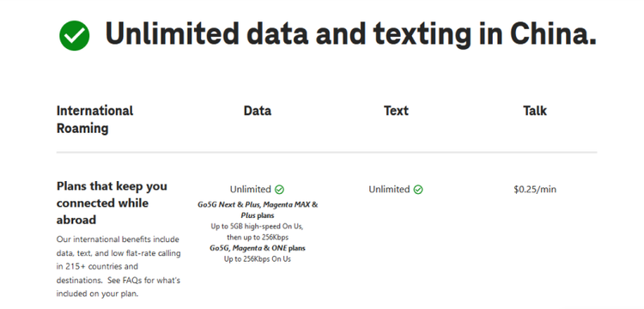Click the Unlimited label under Data

point(251,190)
